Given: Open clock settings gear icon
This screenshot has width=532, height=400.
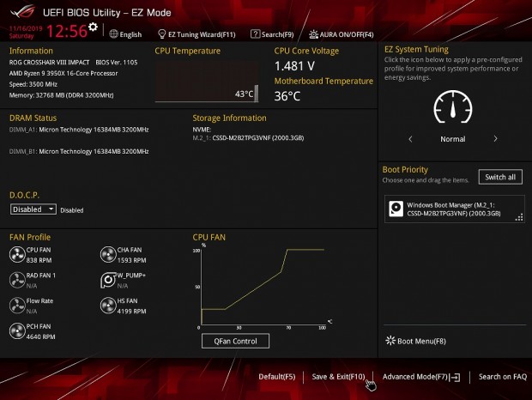Looking at the screenshot, I should click(x=93, y=27).
